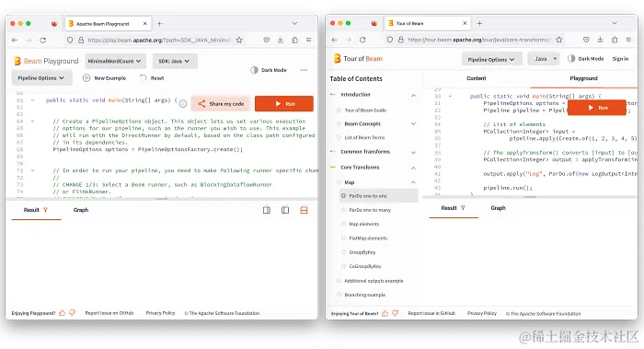Click orange output layout icon
644x349 pixels.
point(304,210)
